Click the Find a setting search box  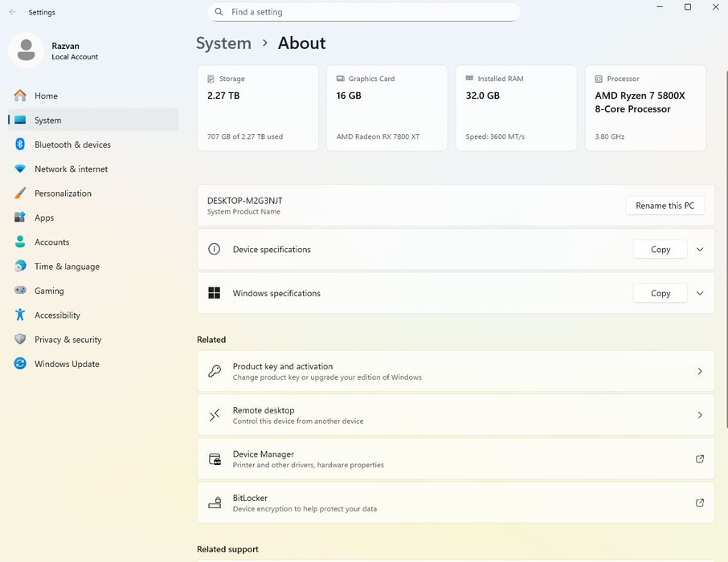click(370, 12)
